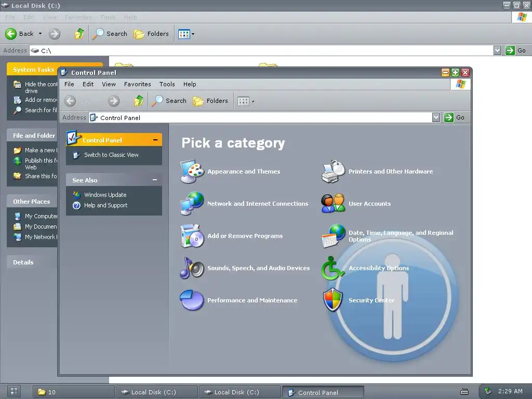
Task: Open the Security Center shield icon
Action: point(333,300)
